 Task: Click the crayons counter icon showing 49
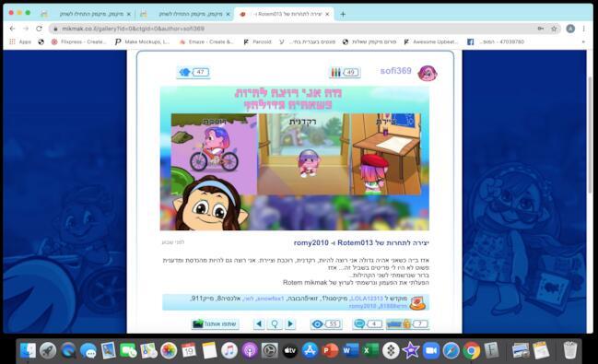click(x=345, y=72)
